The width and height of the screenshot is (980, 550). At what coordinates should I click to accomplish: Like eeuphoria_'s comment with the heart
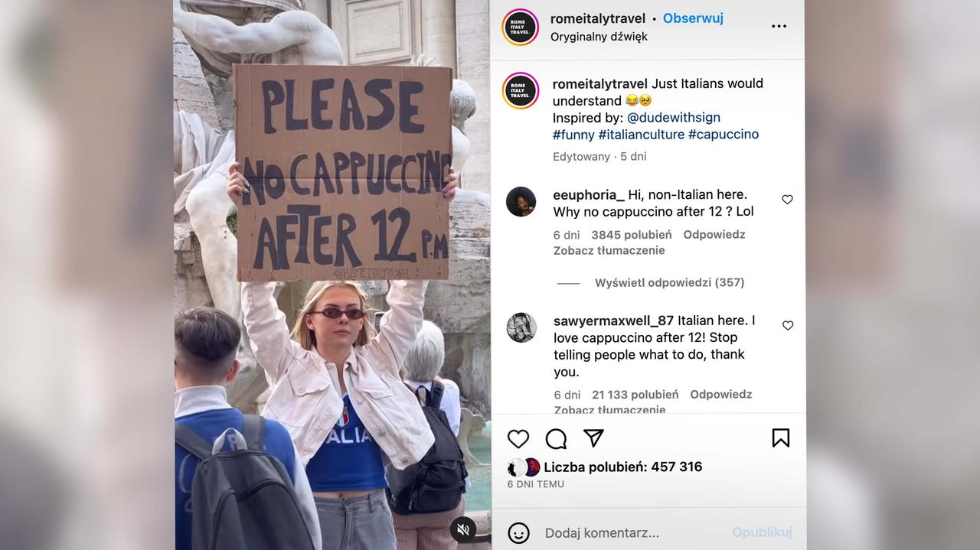(x=787, y=200)
